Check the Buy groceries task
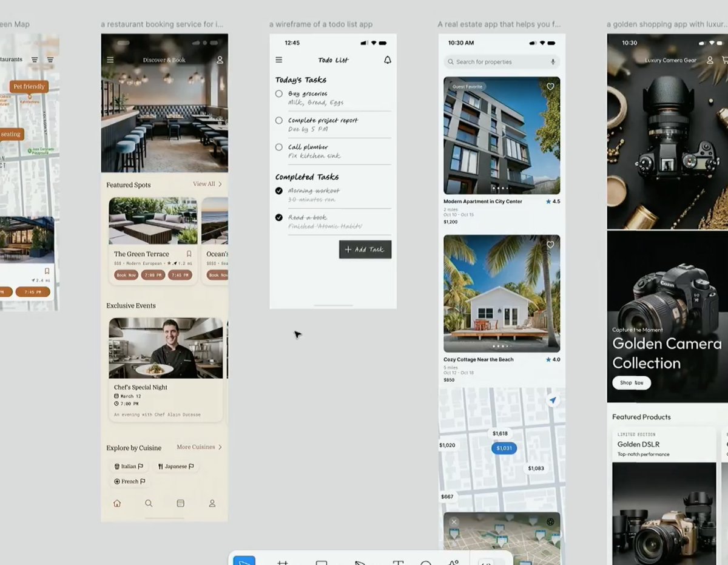728x565 pixels. [x=279, y=93]
